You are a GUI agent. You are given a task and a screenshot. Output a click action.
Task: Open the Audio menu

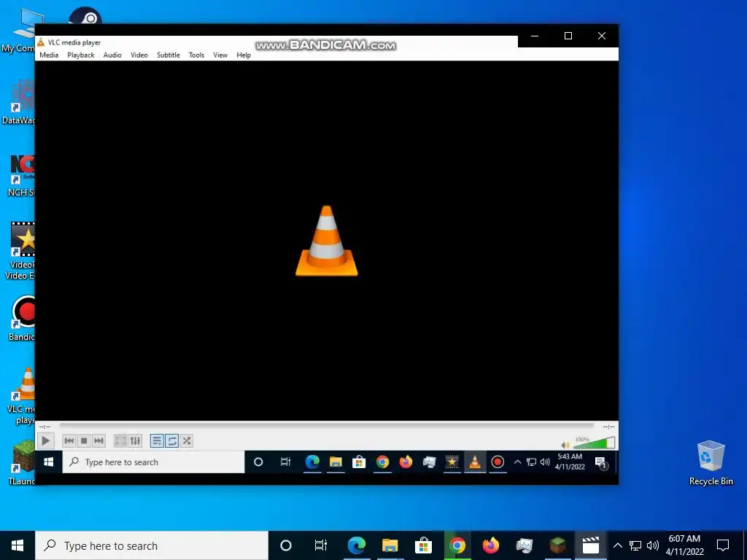[x=112, y=55]
